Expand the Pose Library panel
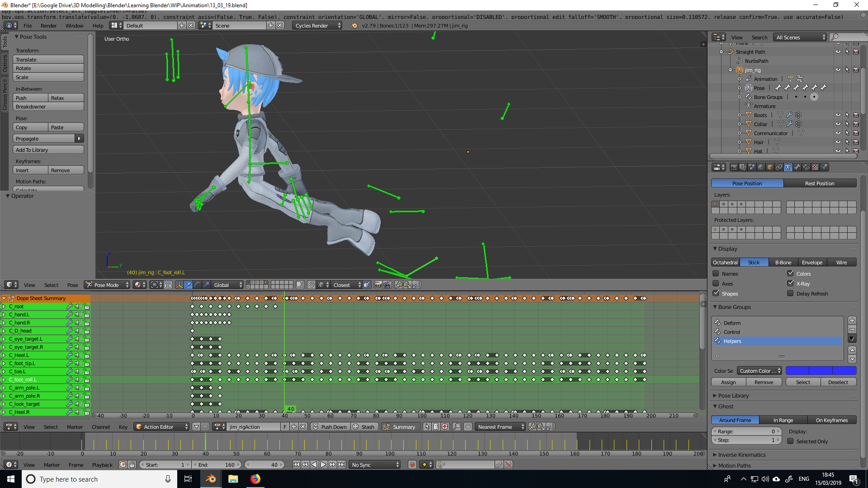Screen dimensions: 868x488 pyautogui.click(x=733, y=396)
